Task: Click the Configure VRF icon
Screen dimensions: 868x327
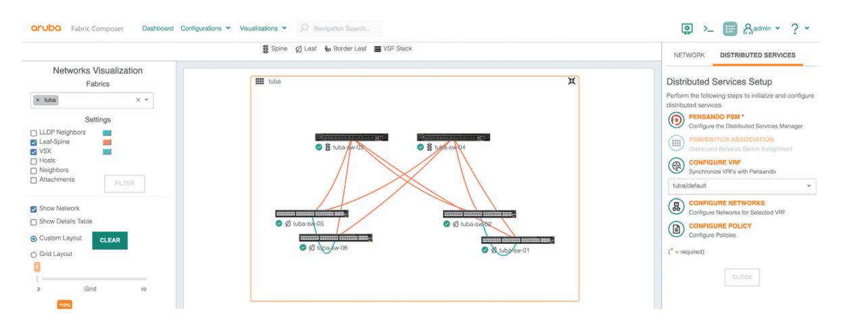Action: pyautogui.click(x=676, y=166)
